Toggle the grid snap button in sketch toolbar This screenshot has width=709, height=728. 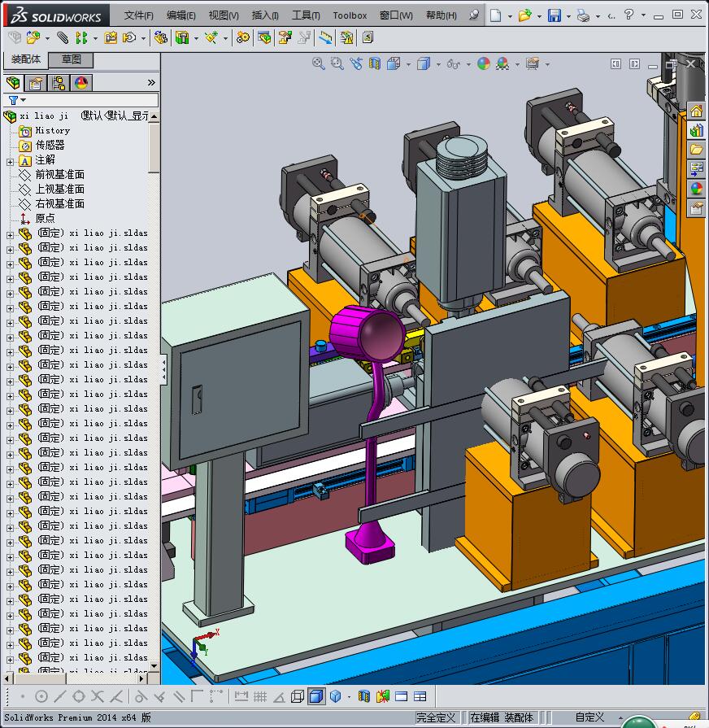coord(259,696)
